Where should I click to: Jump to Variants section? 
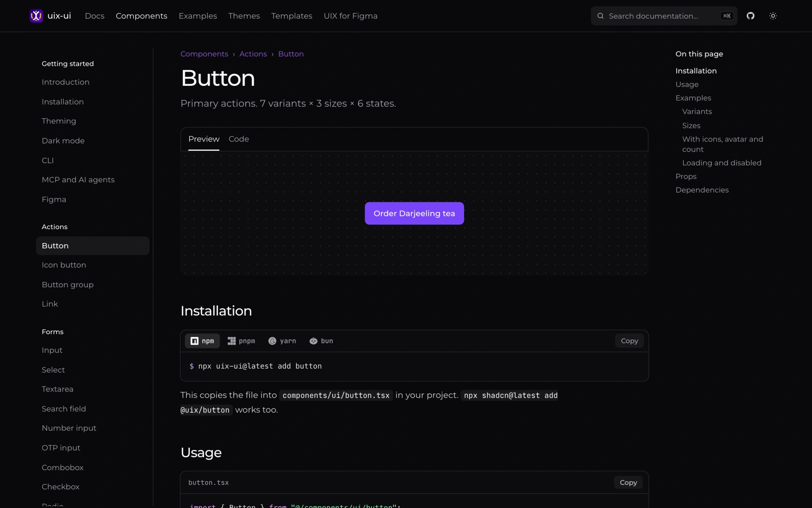coord(697,112)
